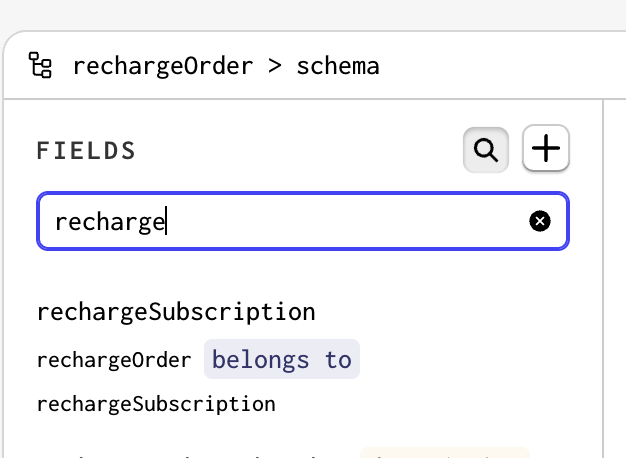
Task: Click the belongs to relationship badge
Action: (282, 359)
